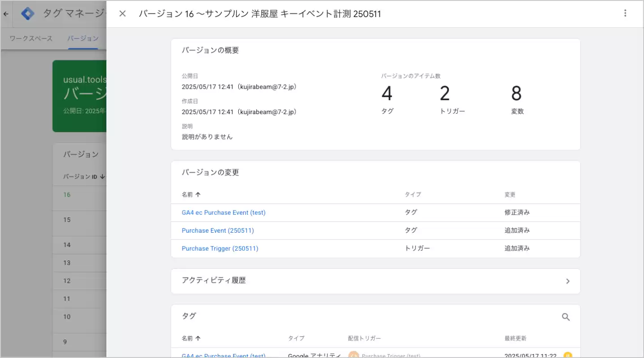Image resolution: width=644 pixels, height=358 pixels.
Task: Open GA4 ec Purchase Event (test) change link
Action: [x=223, y=213]
